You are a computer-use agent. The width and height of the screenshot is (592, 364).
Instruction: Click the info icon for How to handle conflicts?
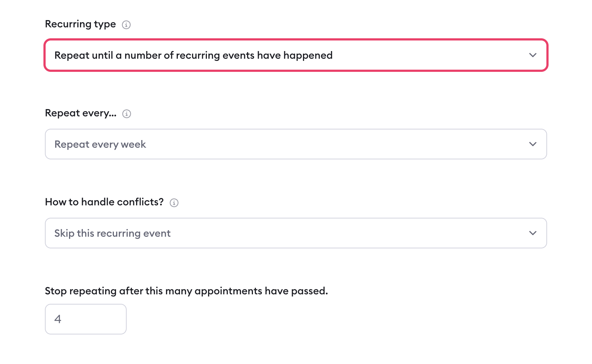coord(174,202)
